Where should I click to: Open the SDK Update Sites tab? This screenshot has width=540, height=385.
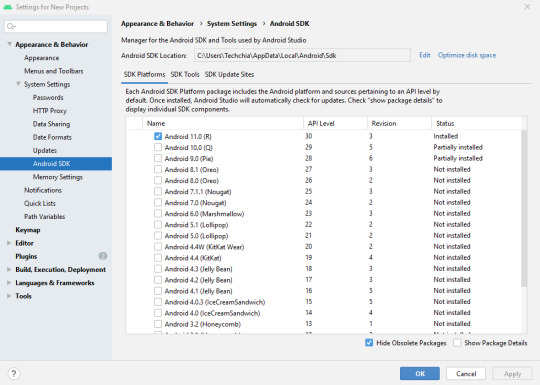pos(229,74)
